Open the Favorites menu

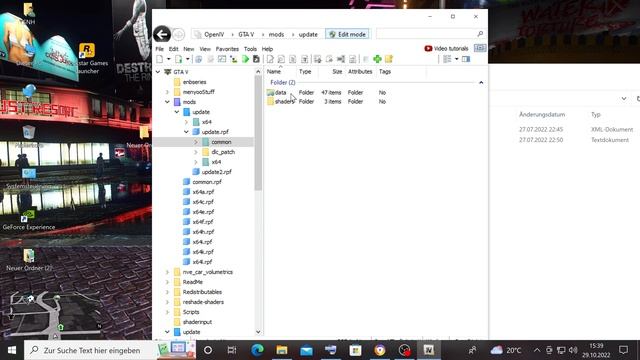pos(227,49)
